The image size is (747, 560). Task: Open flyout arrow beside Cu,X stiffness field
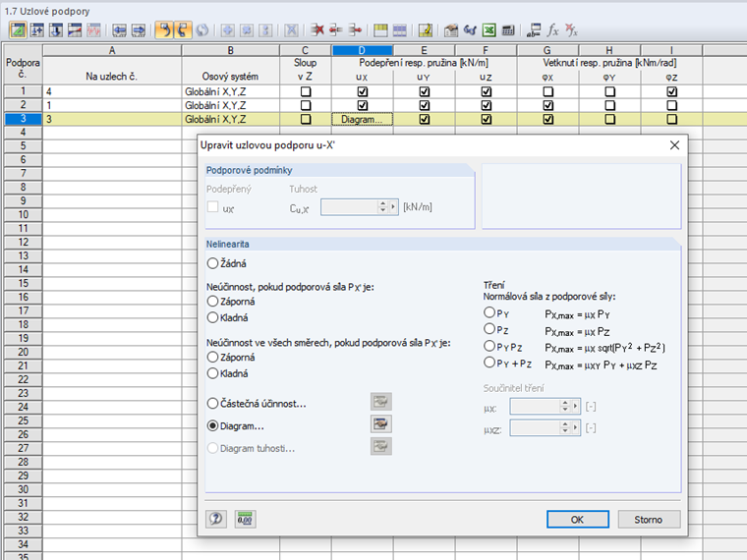[393, 206]
